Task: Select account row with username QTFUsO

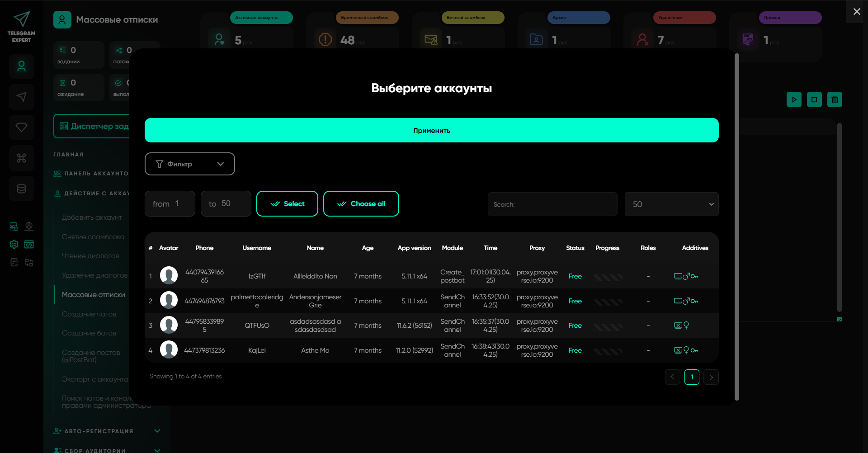Action: [257, 326]
